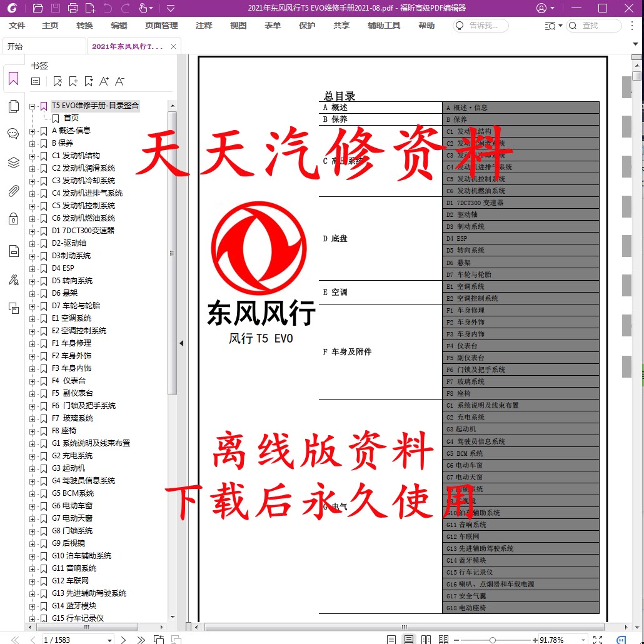
Task: Click G17 安全气囊 in contents table
Action: tap(520, 596)
